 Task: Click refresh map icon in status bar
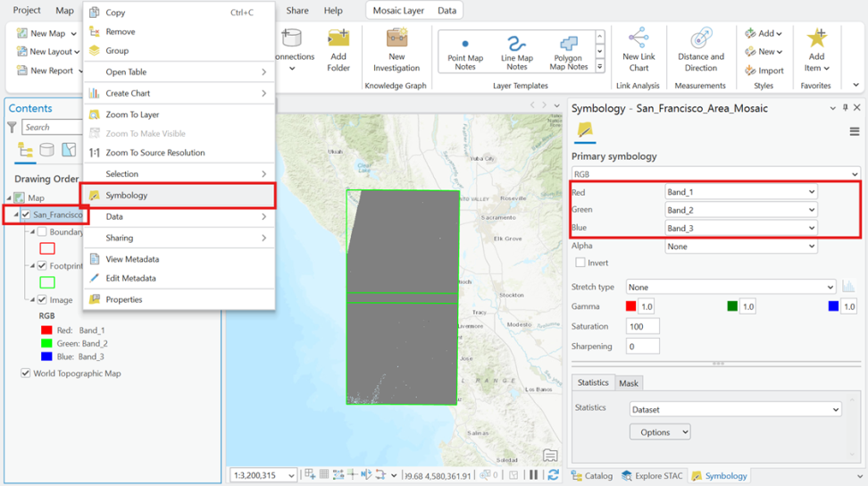point(553,475)
